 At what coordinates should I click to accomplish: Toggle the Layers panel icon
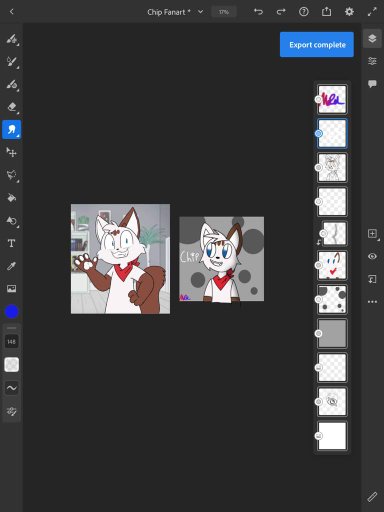372,39
